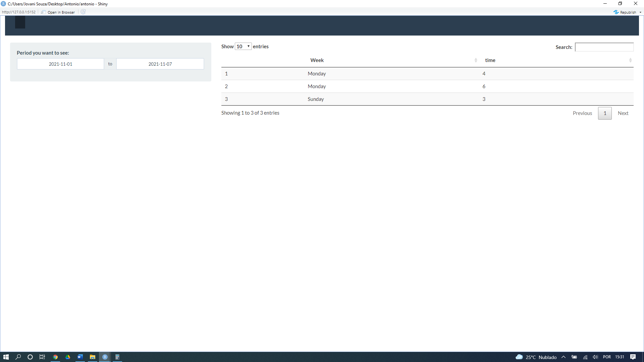Click the R logo in the title bar
This screenshot has width=644, height=362.
tap(4, 4)
